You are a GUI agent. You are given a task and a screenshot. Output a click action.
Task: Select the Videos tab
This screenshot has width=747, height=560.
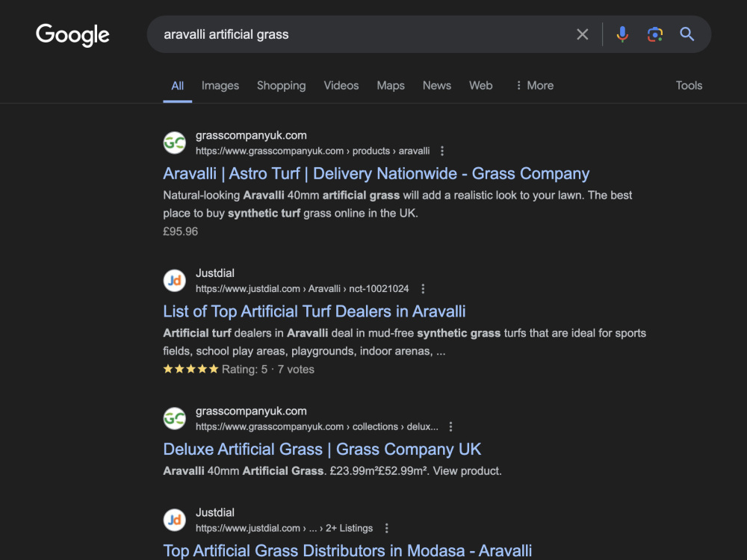[341, 86]
